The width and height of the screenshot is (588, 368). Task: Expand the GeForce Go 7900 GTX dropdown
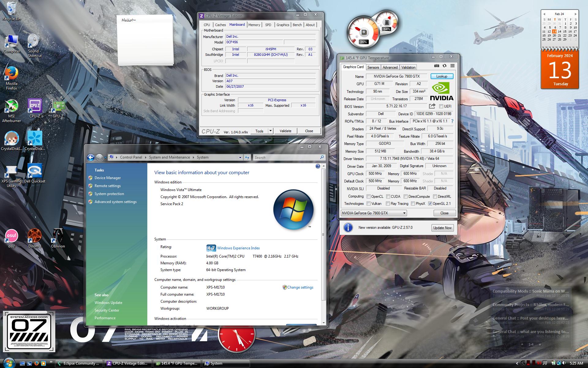(x=404, y=213)
